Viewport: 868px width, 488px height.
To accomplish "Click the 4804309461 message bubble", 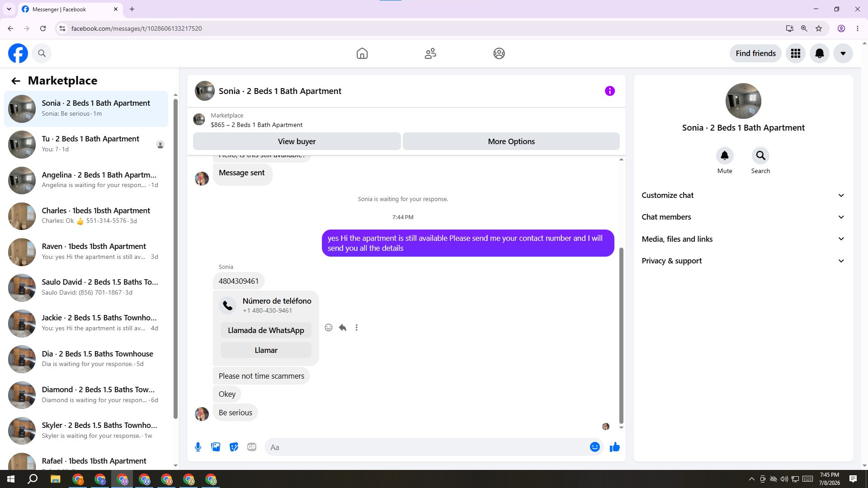I will pos(239,281).
